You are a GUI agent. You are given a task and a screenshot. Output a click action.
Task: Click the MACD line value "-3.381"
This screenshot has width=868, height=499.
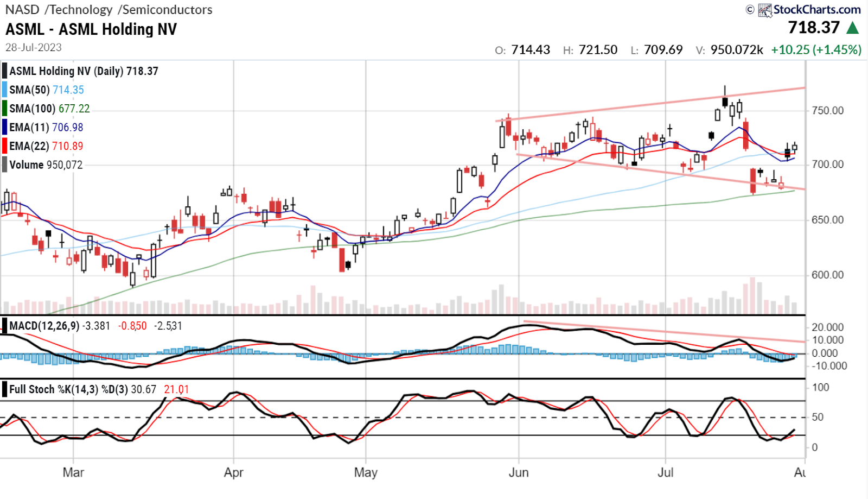pos(97,326)
